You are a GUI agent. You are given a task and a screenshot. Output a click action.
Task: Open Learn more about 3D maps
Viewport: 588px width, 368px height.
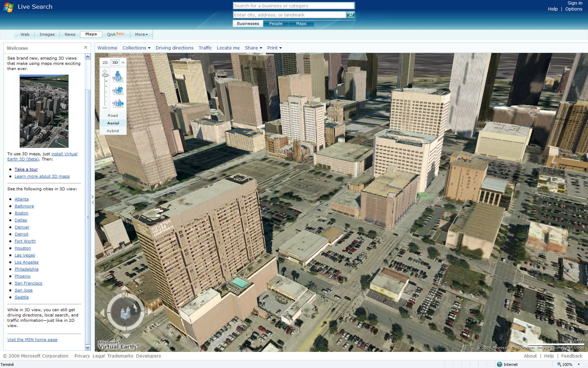42,176
